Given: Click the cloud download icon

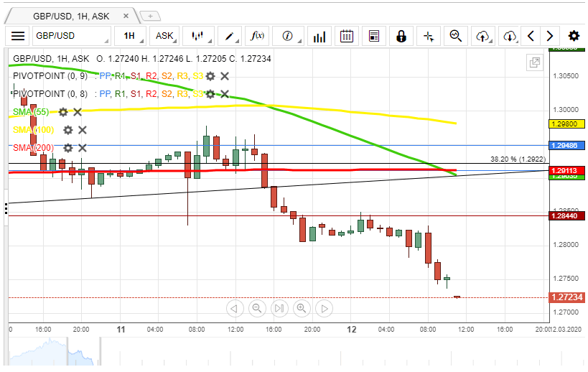Looking at the screenshot, I should [x=509, y=36].
